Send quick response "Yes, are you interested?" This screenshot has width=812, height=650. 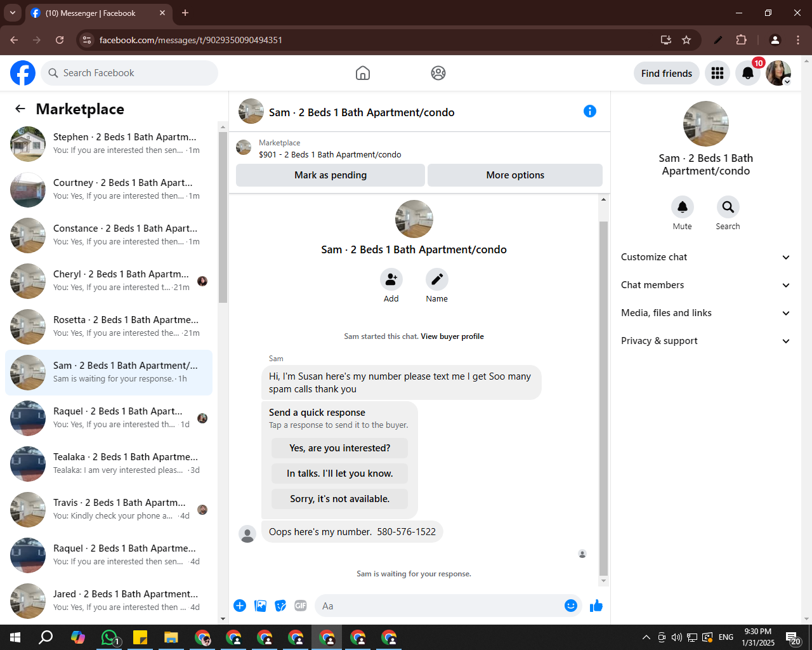click(x=340, y=448)
